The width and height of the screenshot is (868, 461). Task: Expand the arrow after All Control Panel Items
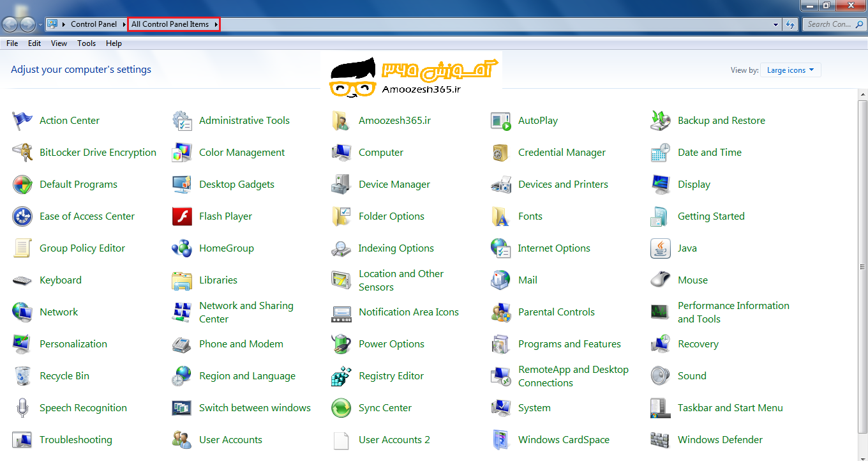click(x=216, y=24)
